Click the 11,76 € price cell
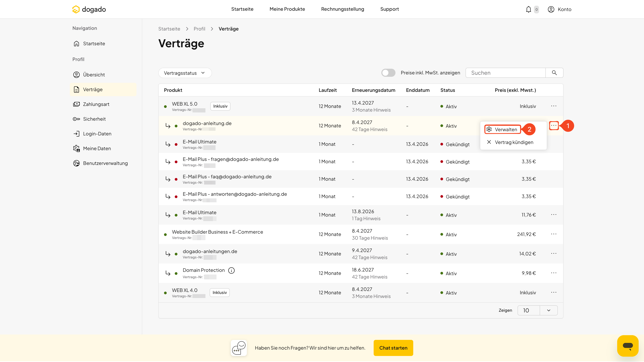 click(528, 215)
